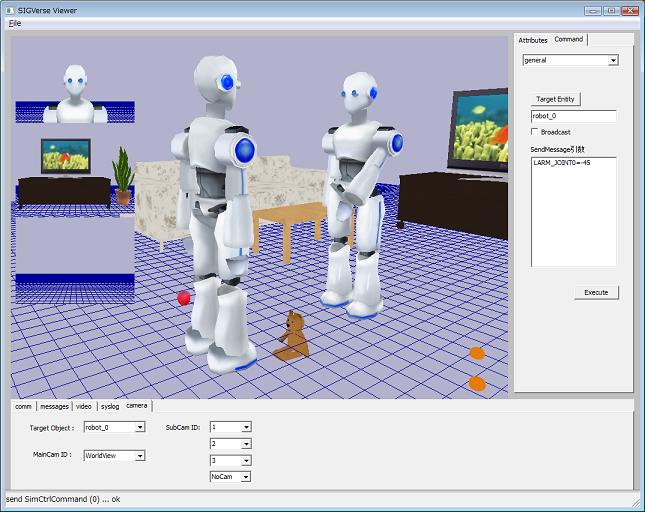Open the File menu
Screen dimensions: 645x512
click(x=15, y=22)
